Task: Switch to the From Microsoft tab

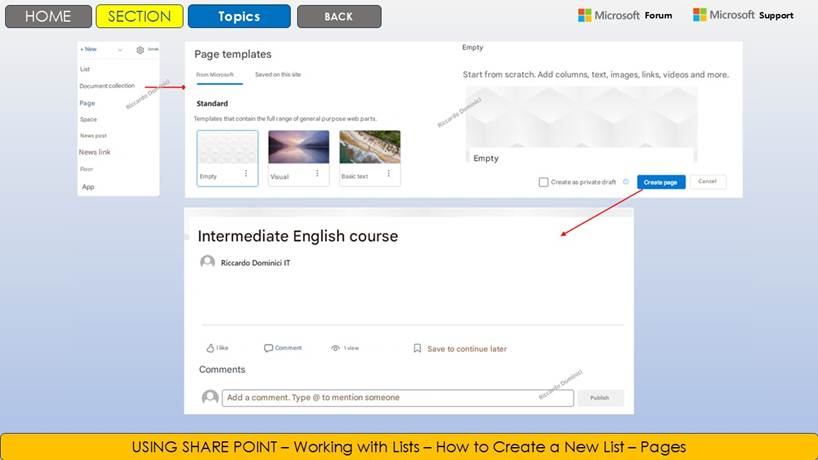Action: (x=215, y=75)
